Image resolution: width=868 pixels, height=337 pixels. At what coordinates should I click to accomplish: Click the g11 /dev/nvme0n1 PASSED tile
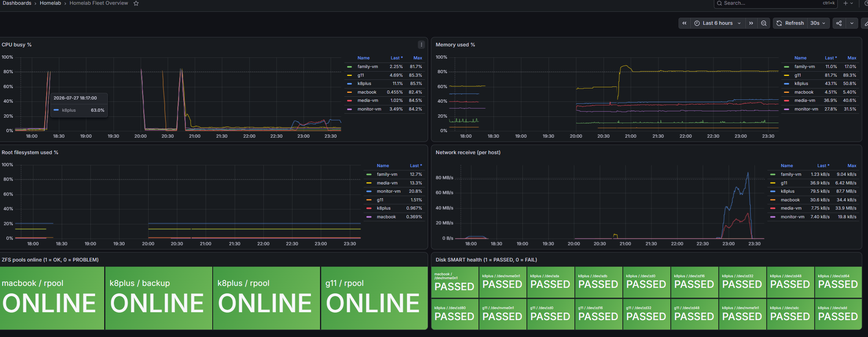[503, 314]
